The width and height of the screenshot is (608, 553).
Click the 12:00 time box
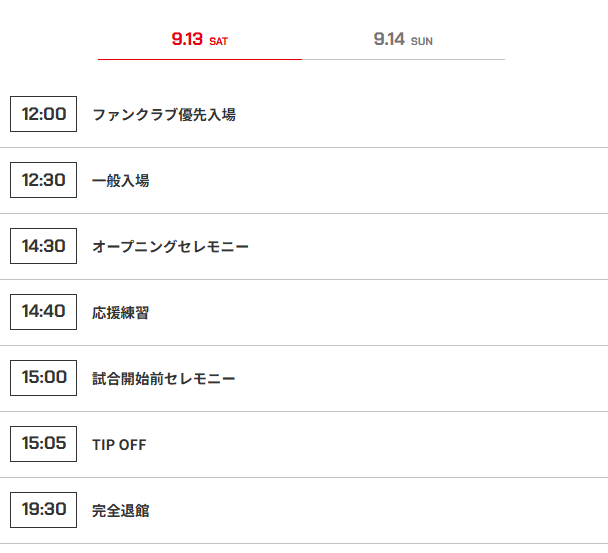point(43,114)
